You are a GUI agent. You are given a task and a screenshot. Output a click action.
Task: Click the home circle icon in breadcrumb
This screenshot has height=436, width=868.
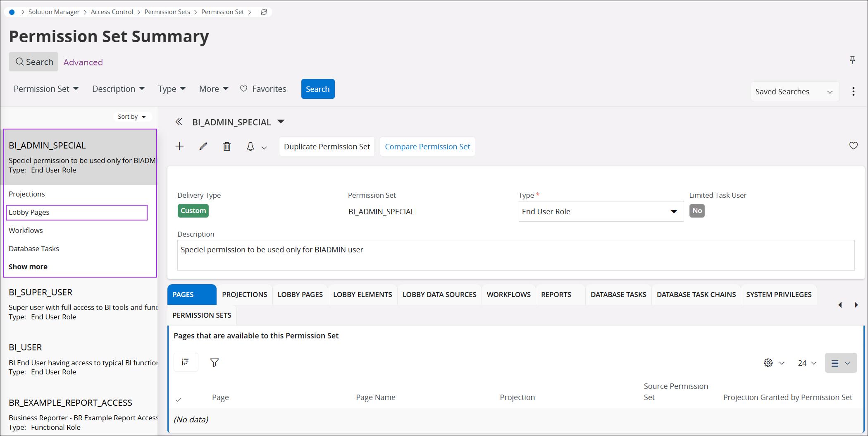pos(12,12)
